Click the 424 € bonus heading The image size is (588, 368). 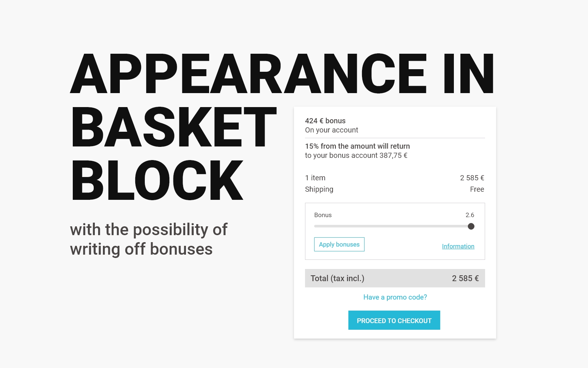(x=325, y=121)
